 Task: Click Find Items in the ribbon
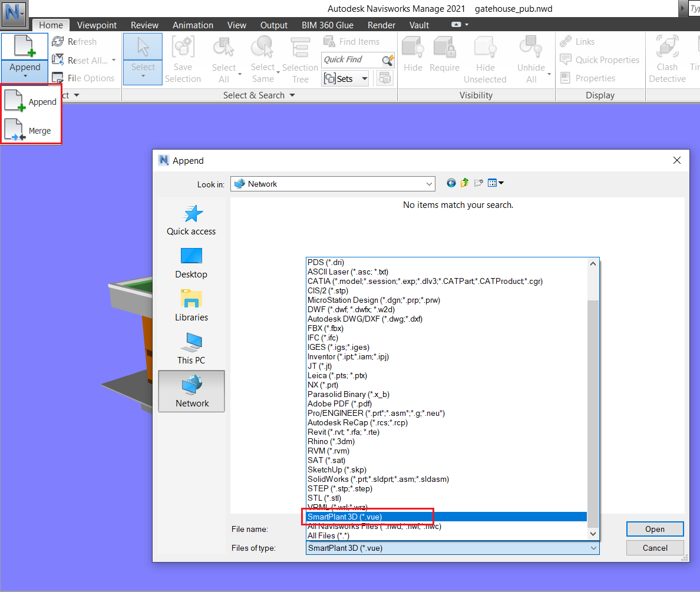pyautogui.click(x=352, y=41)
